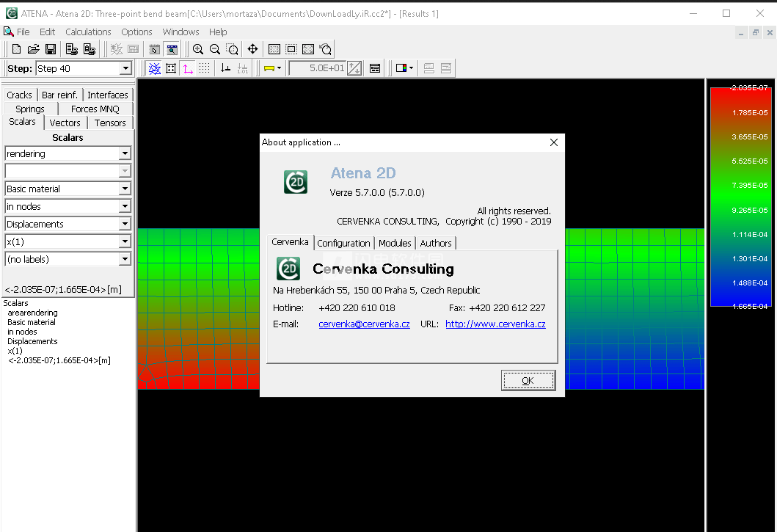Click the zoom-extents diagonal arrows icon
This screenshot has width=777, height=532.
point(308,49)
